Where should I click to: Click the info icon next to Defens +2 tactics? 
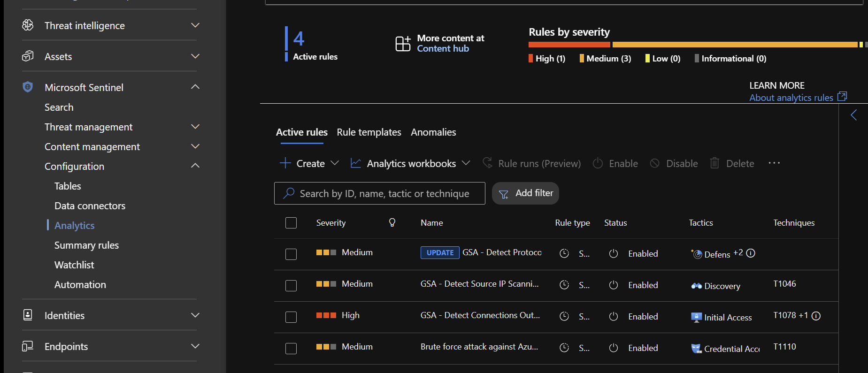point(751,253)
